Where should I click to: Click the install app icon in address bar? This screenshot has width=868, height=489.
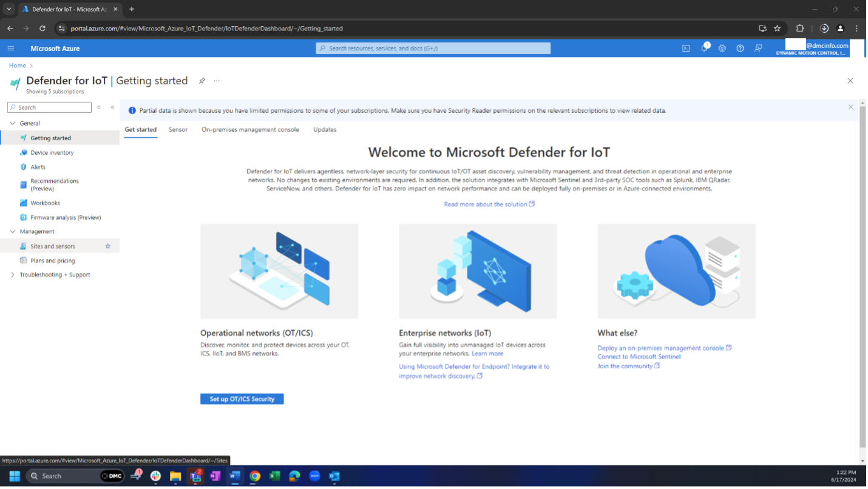763,29
